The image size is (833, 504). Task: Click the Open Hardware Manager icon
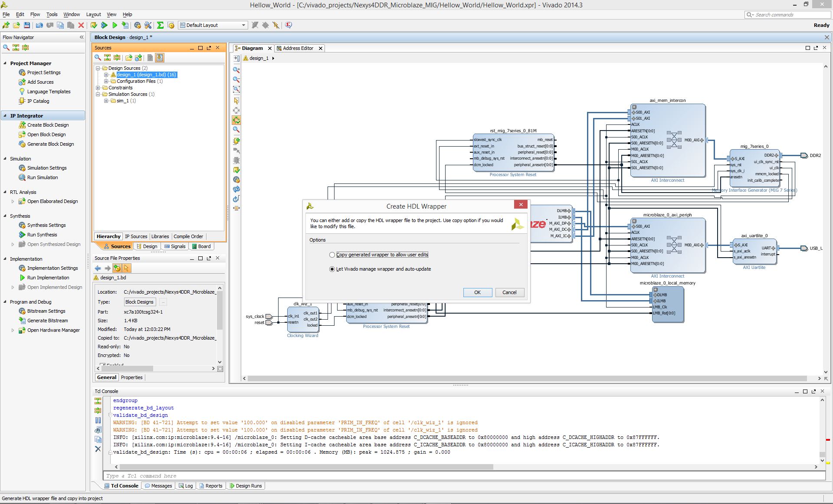click(22, 330)
